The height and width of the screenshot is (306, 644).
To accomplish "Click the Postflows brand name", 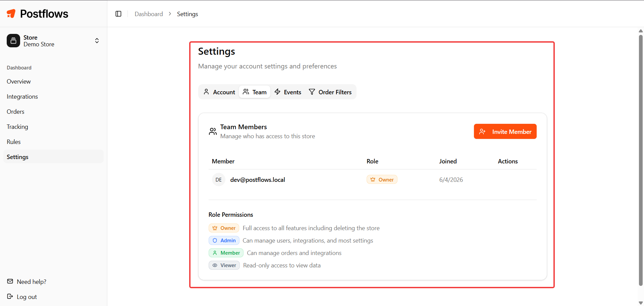I will tap(44, 14).
